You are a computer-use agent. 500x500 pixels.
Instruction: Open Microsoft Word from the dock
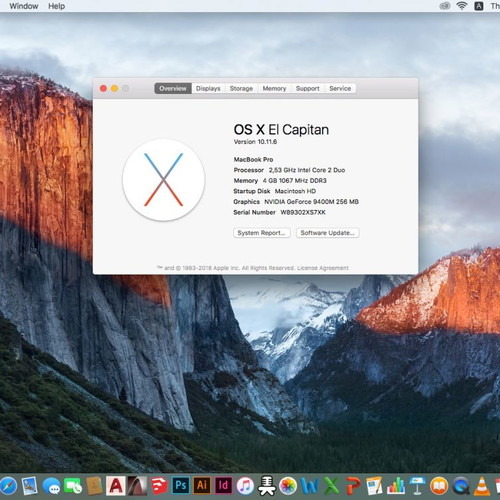pyautogui.click(x=310, y=486)
